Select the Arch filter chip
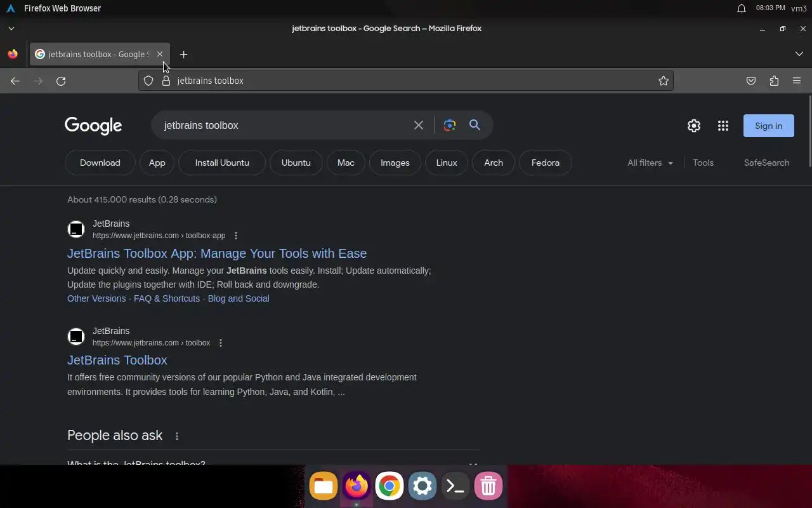The image size is (812, 508). coord(494,163)
